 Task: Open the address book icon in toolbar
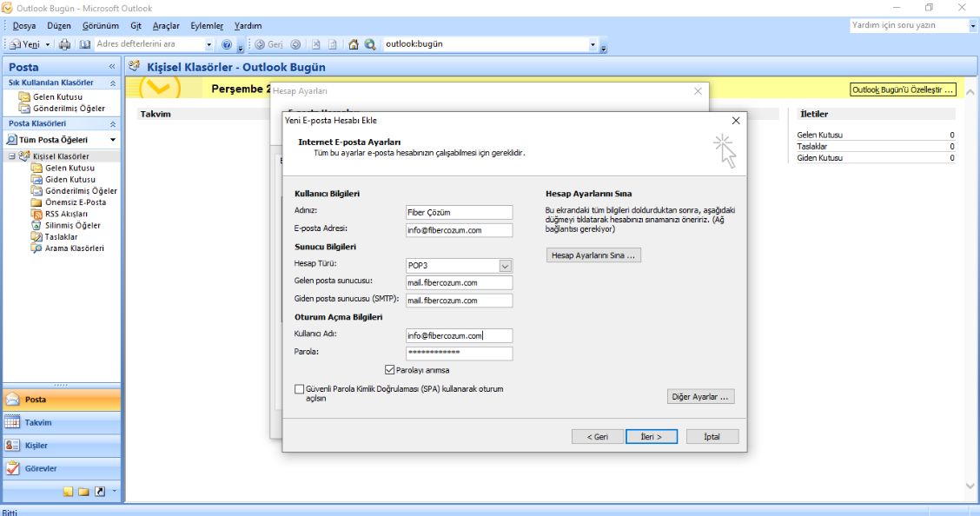point(85,44)
